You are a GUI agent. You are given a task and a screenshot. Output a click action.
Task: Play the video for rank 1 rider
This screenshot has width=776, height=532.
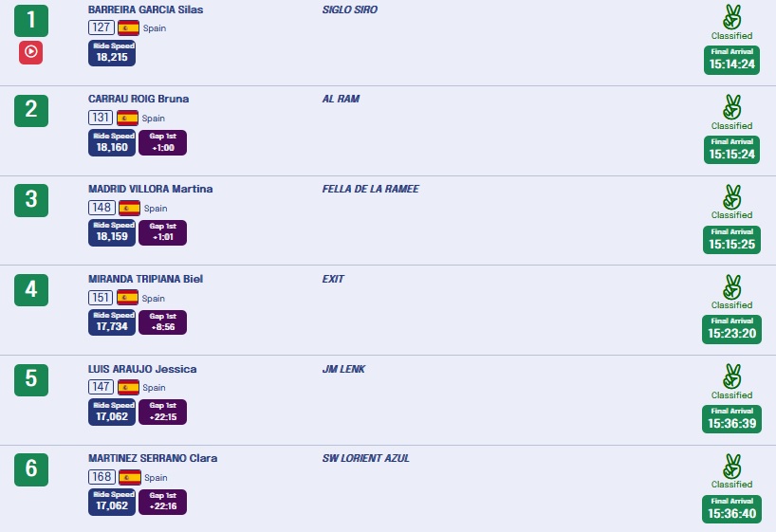(x=30, y=52)
